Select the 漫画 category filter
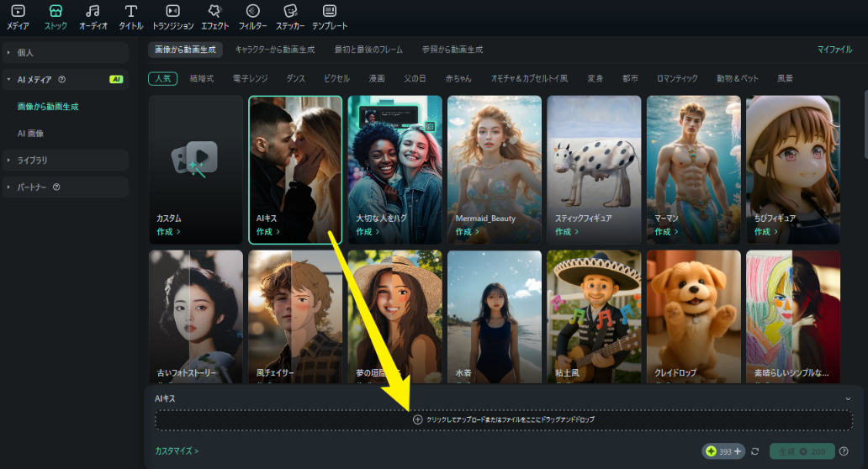This screenshot has width=868, height=469. click(377, 78)
